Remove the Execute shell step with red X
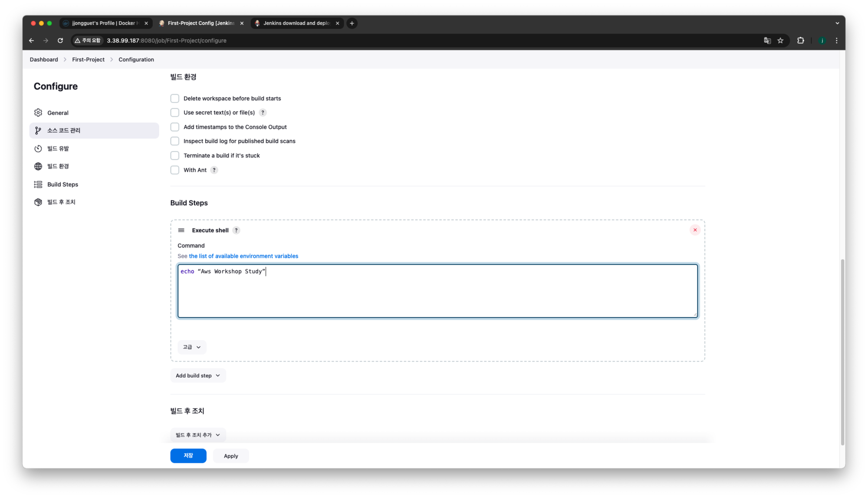The image size is (868, 498). point(695,230)
